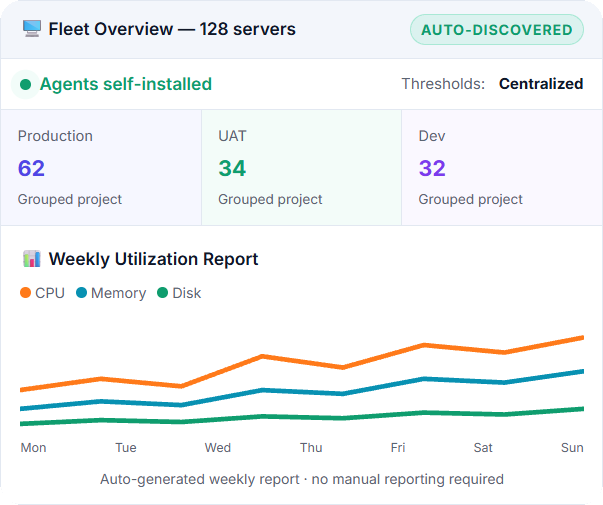Click the 'Memory' legend label
This screenshot has width=603, height=505.
click(118, 293)
